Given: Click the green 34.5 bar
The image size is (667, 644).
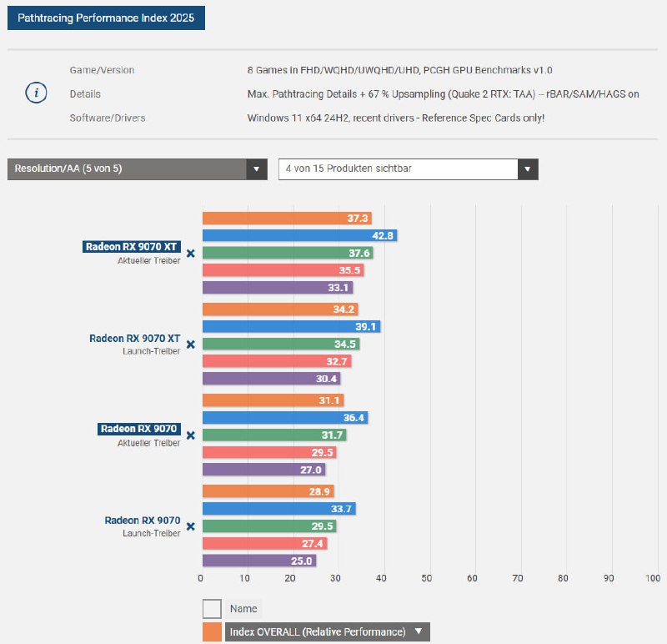Looking at the screenshot, I should tap(281, 344).
